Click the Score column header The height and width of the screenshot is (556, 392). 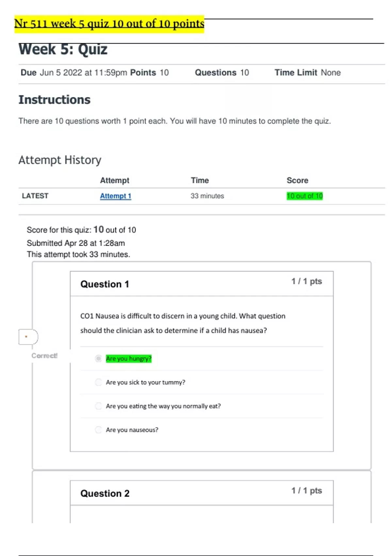(x=297, y=180)
